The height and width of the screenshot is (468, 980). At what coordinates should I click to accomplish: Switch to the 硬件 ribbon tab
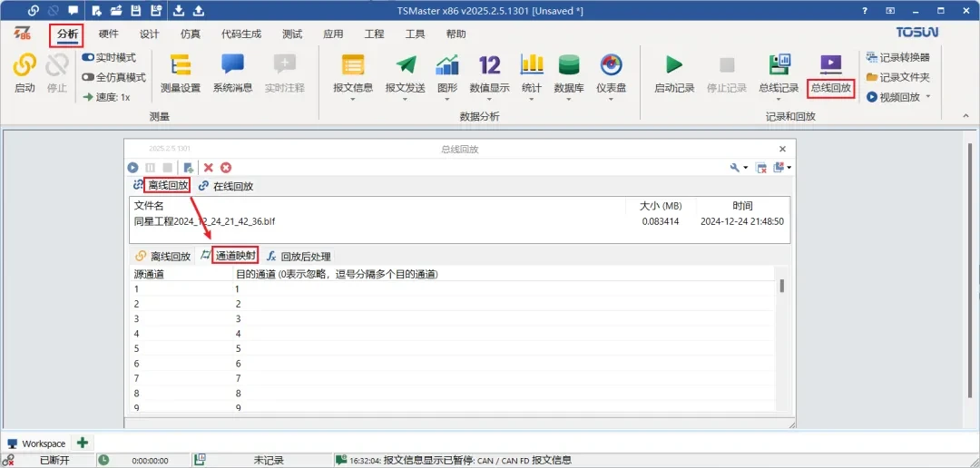point(108,34)
